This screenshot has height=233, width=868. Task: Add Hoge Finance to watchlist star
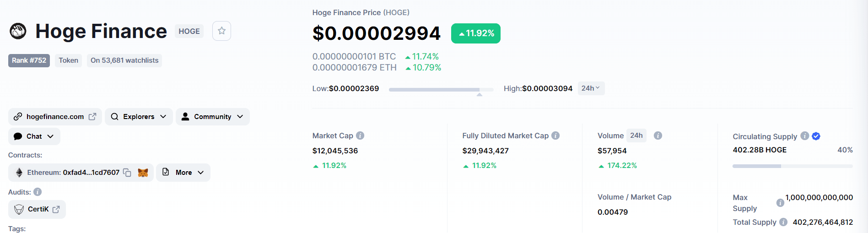pos(221,31)
